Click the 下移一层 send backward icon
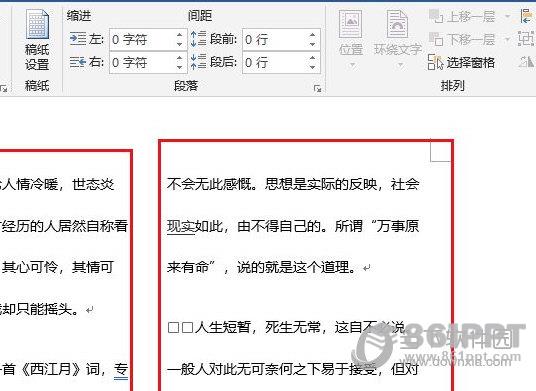This screenshot has width=536, height=391. pyautogui.click(x=436, y=39)
